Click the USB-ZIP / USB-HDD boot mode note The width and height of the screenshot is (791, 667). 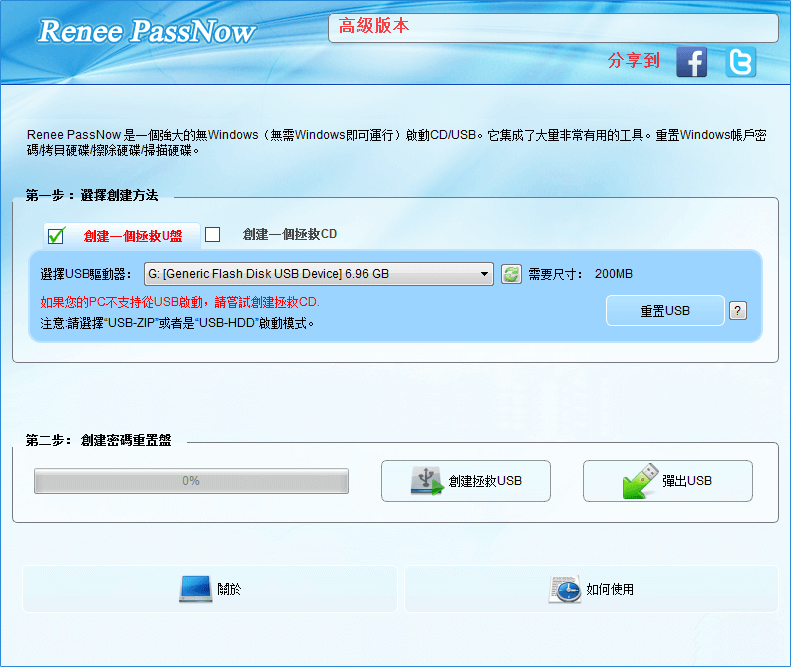(x=177, y=323)
